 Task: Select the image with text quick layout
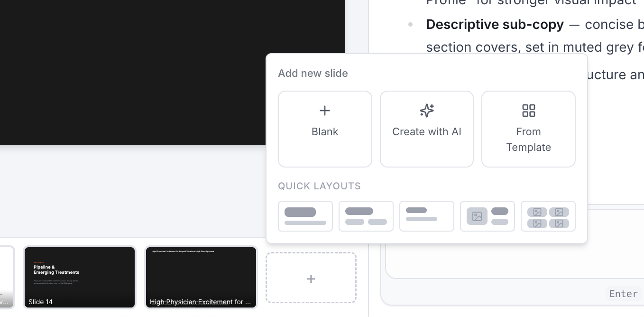(x=488, y=216)
